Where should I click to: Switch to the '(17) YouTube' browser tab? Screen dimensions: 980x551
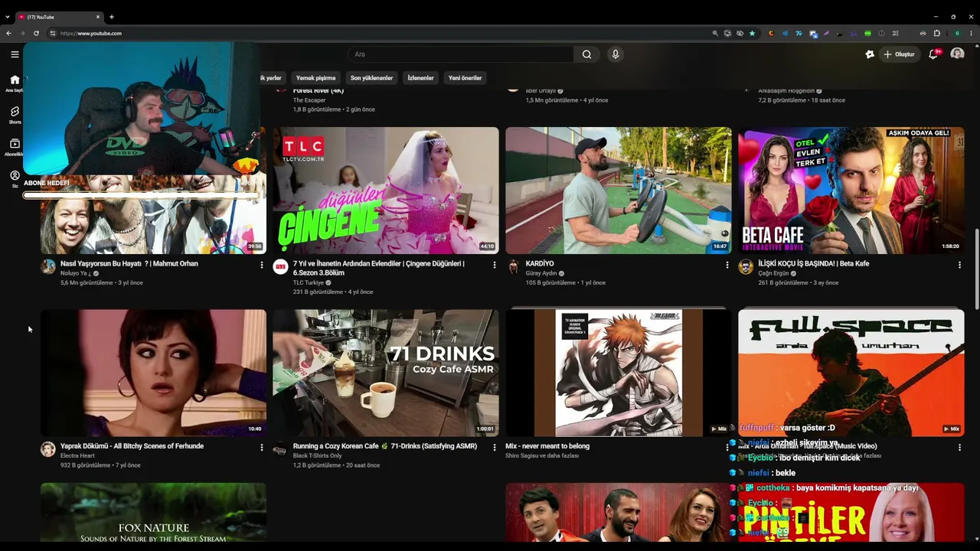(x=60, y=17)
